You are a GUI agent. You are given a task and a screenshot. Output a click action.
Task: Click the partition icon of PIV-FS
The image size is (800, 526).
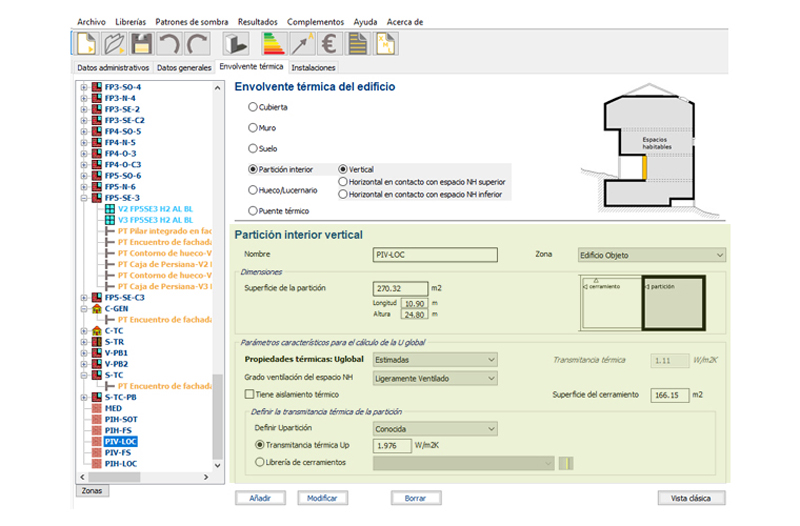pos(96,453)
